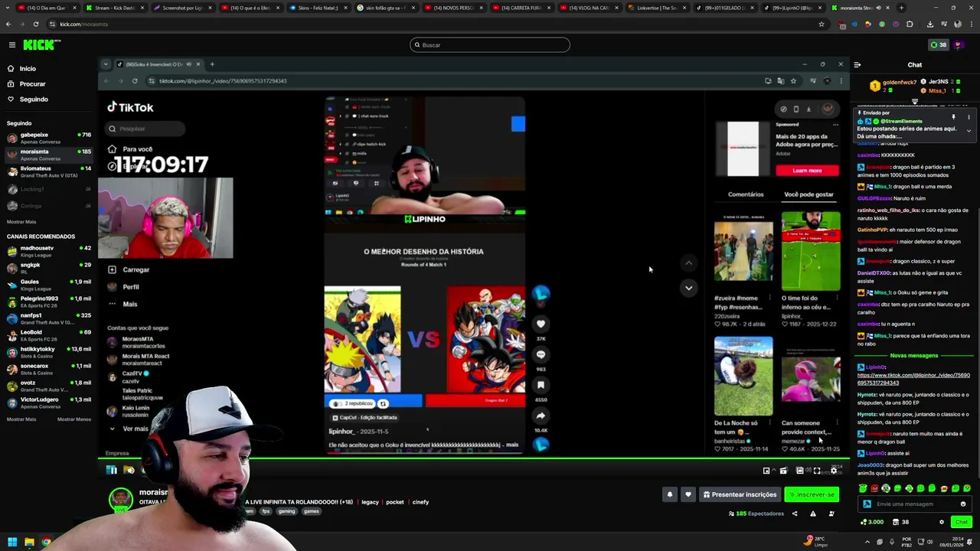Click the Kick points balance showing 38
The image size is (980, 551).
(x=938, y=45)
